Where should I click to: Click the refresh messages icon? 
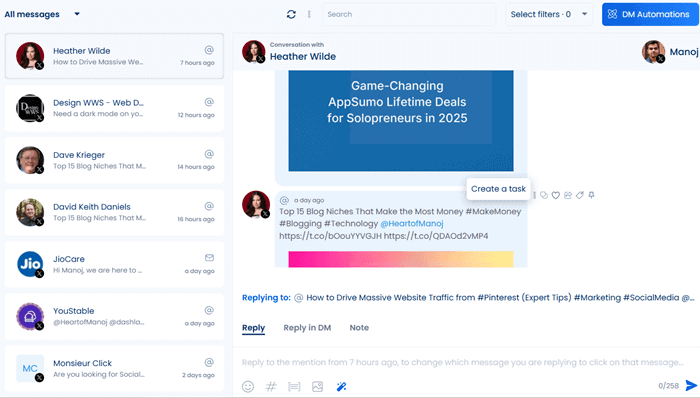click(x=291, y=14)
